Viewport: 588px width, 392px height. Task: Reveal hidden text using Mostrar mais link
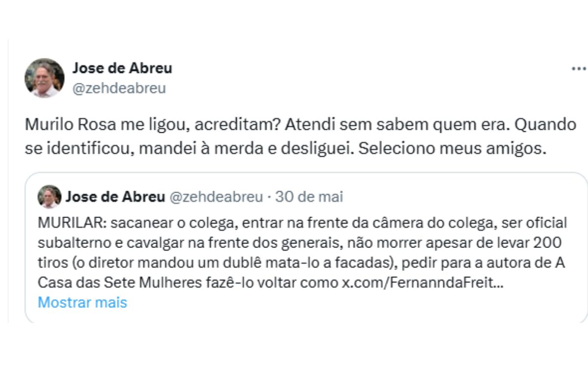[x=84, y=302]
